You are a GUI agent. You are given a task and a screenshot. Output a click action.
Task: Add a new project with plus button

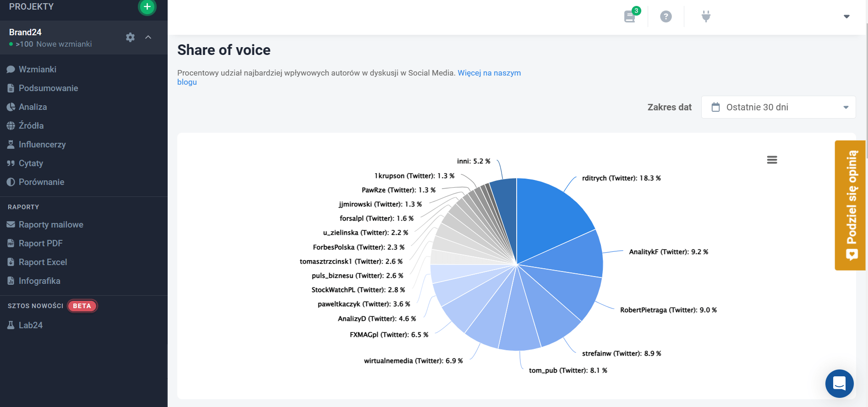tap(147, 6)
